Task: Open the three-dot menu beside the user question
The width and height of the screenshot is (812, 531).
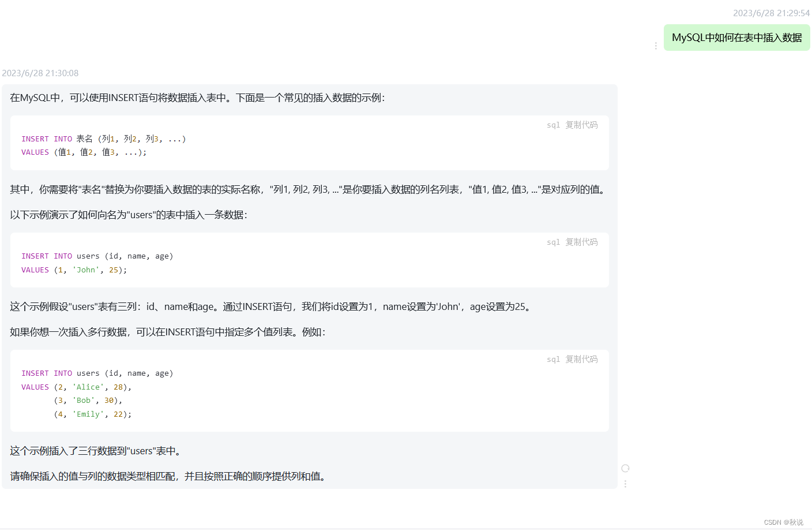Action: (x=656, y=46)
